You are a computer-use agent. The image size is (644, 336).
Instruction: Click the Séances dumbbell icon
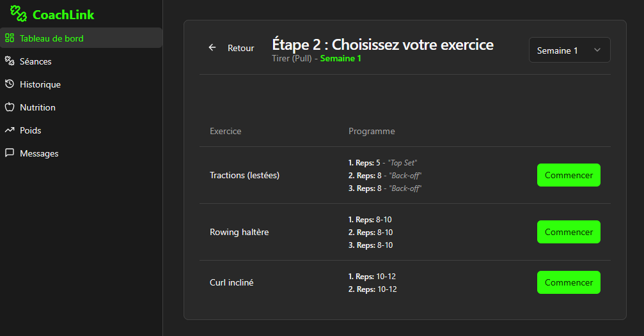pyautogui.click(x=10, y=61)
